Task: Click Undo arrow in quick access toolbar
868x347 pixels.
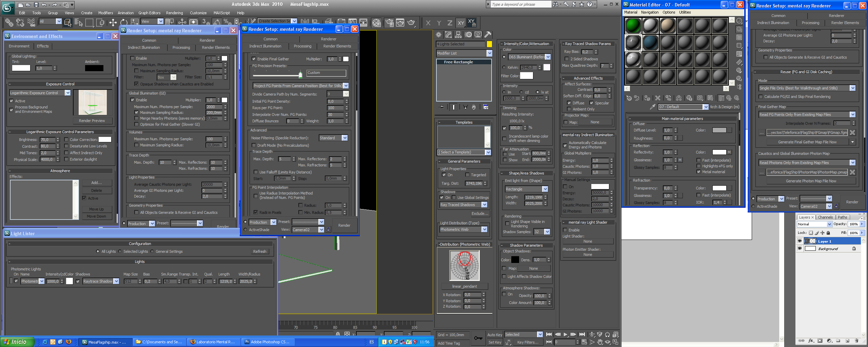Action: click(x=44, y=5)
